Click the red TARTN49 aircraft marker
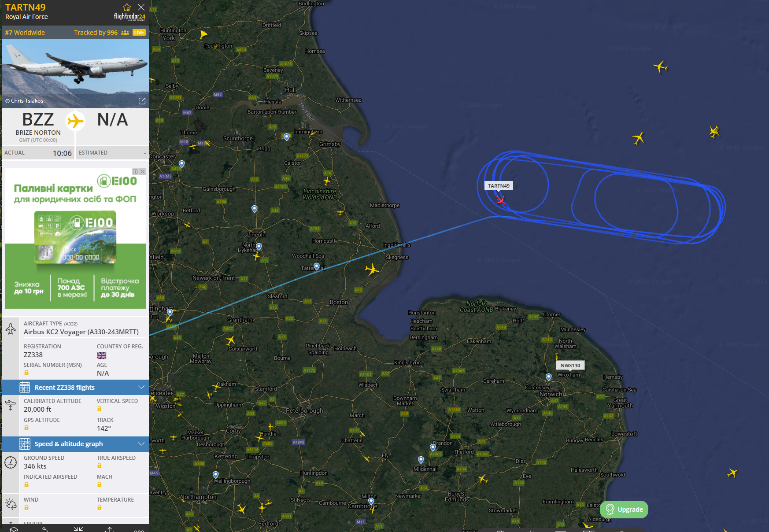Screen dimensions: 769x532 (500, 200)
